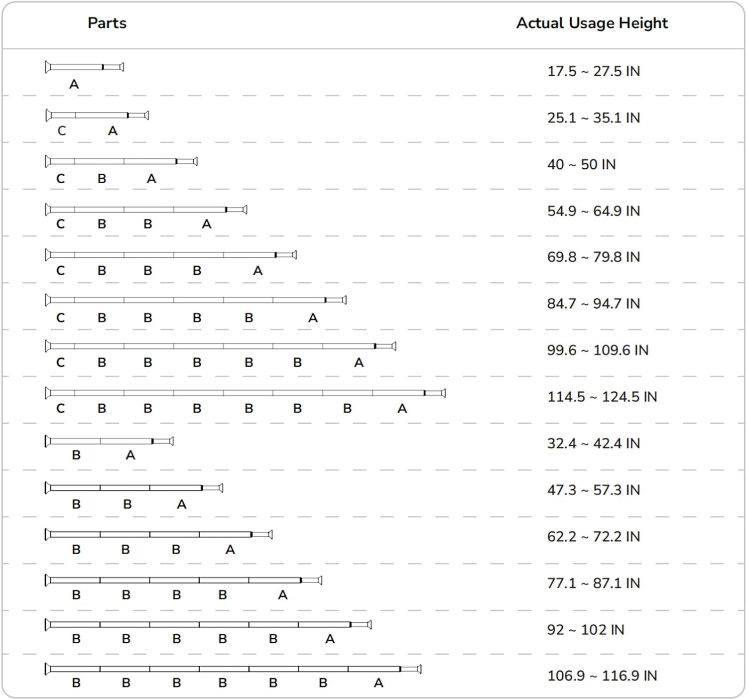
Task: Select the 84.7 ~ 94.7 IN height value
Action: pos(593,304)
